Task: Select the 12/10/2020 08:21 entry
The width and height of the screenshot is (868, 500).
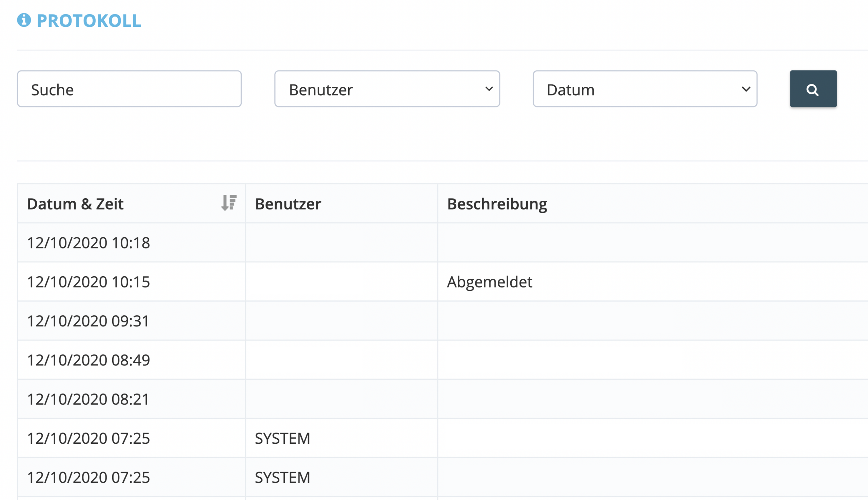Action: 442,399
